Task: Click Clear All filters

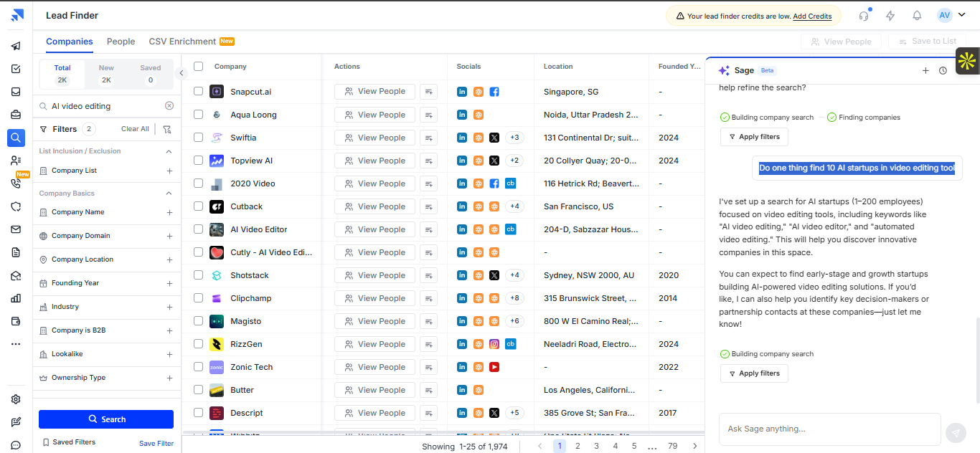Action: tap(135, 129)
